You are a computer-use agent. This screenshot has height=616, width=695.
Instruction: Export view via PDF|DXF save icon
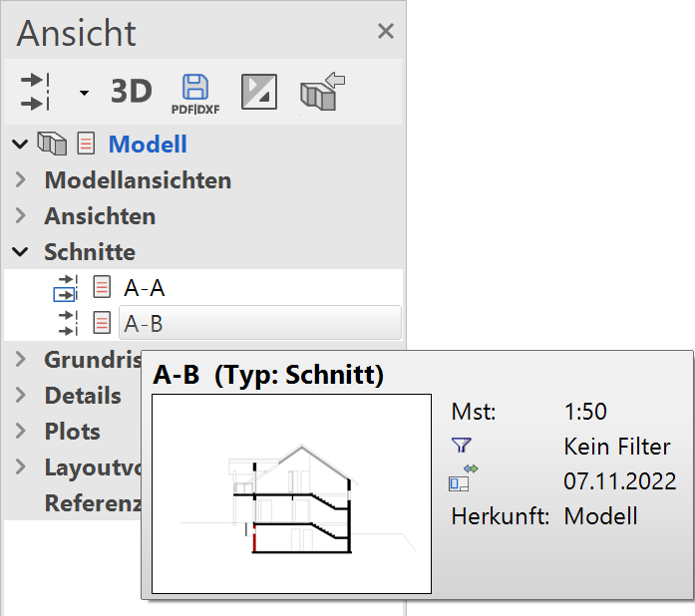[x=195, y=94]
